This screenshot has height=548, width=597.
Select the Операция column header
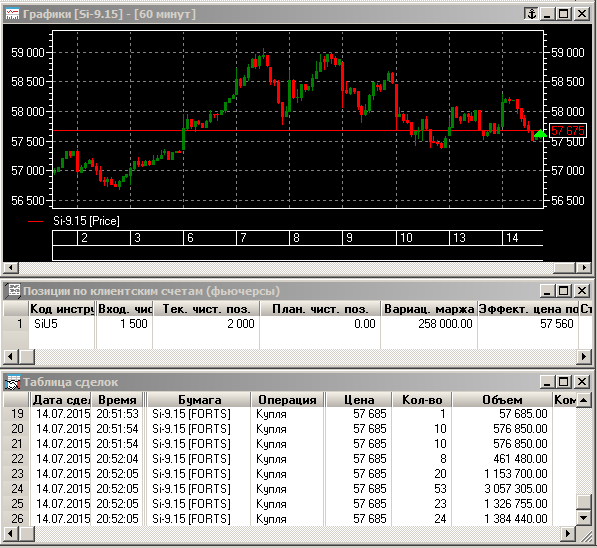287,400
